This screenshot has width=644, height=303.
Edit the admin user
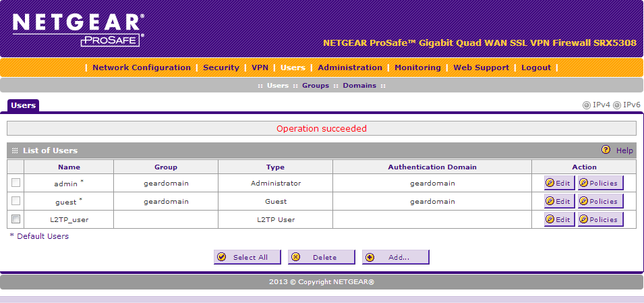coord(559,184)
